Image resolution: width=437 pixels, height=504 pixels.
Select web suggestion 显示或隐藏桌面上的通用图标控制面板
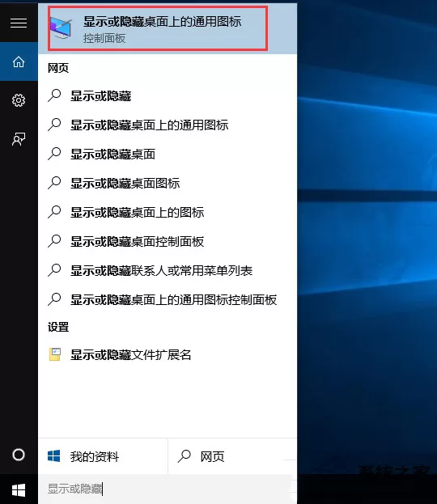[x=168, y=299]
